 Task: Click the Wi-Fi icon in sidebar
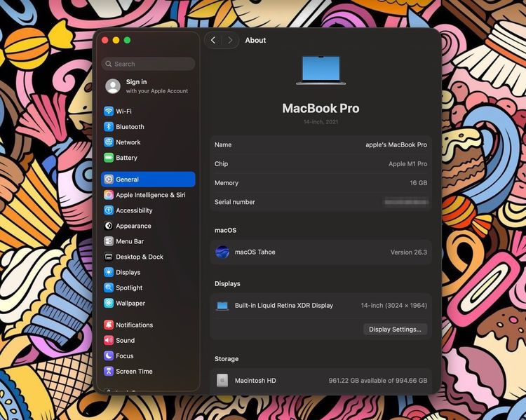tap(108, 111)
